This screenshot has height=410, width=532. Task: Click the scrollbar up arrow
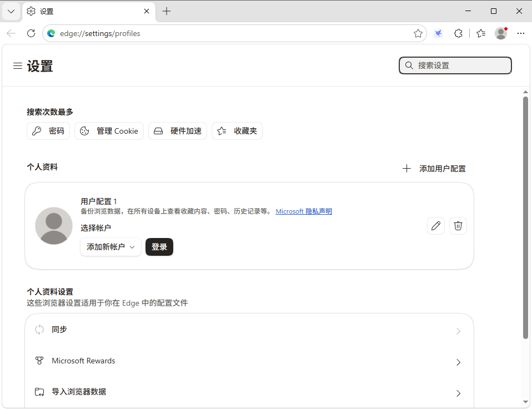coord(525,92)
